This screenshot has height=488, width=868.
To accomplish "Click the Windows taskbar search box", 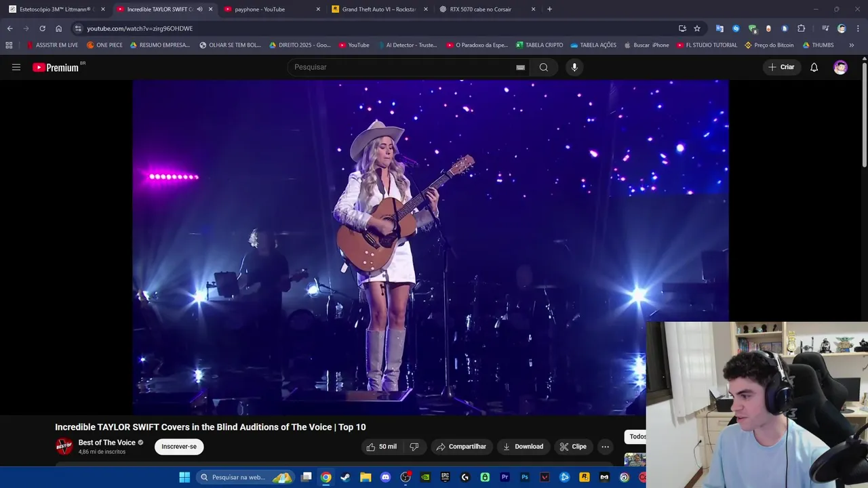I will [x=244, y=477].
